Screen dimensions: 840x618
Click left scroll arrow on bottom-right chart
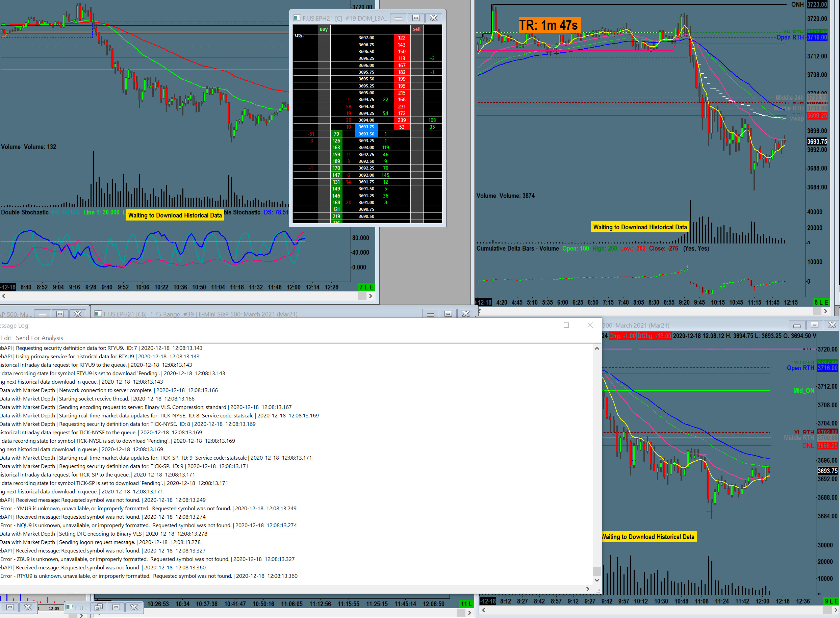coord(483,610)
